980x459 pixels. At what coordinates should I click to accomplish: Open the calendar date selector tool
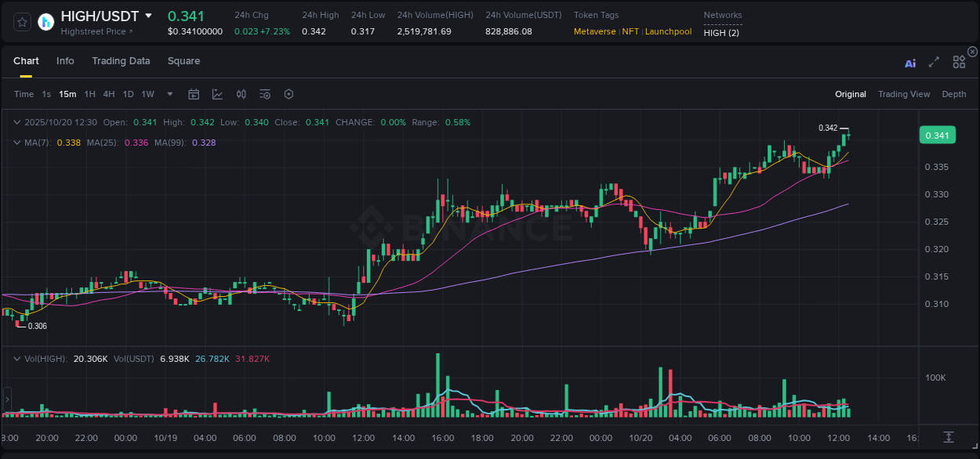coord(194,94)
